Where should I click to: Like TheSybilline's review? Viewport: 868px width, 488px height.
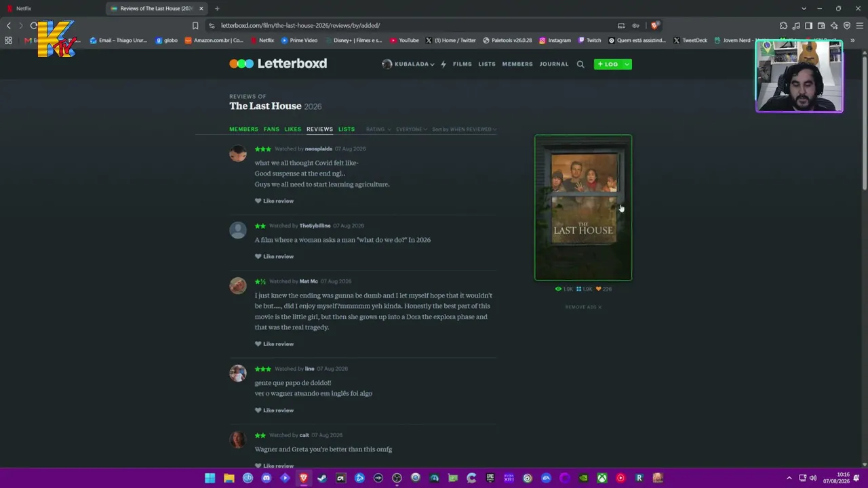(x=274, y=257)
